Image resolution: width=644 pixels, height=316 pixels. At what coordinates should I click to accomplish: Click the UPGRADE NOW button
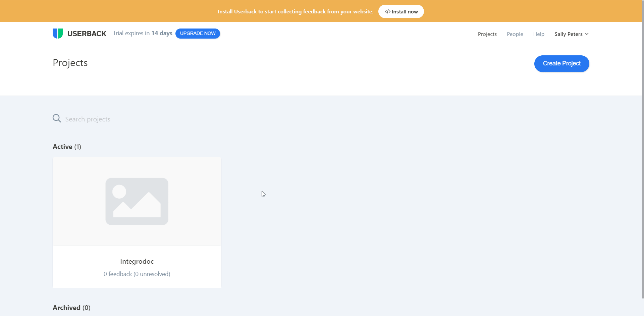[198, 34]
